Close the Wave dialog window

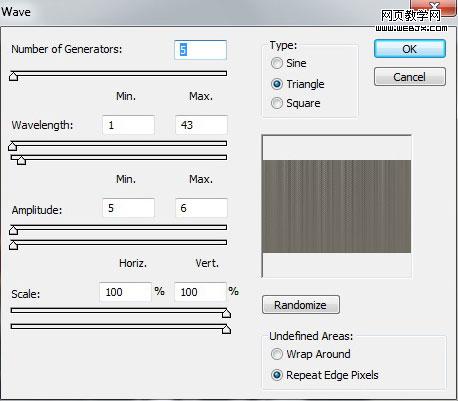point(433,7)
